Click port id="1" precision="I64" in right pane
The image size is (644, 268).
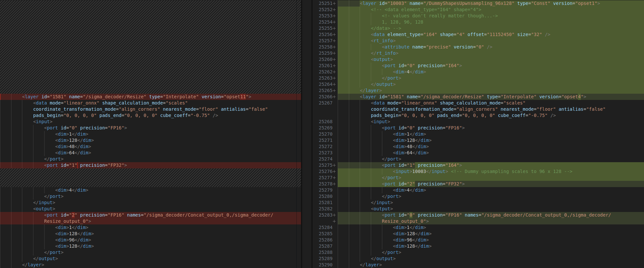pyautogui.click(x=422, y=165)
